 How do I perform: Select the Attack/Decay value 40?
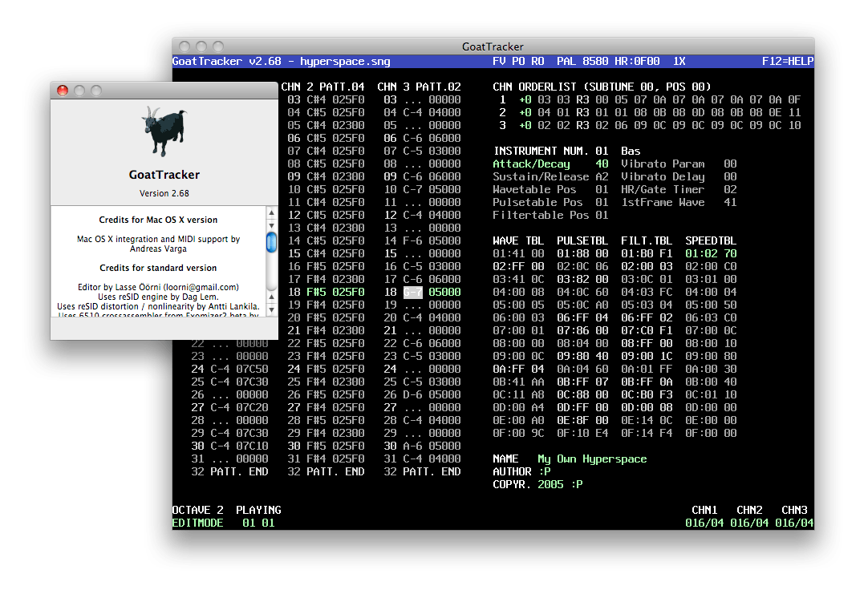[602, 164]
